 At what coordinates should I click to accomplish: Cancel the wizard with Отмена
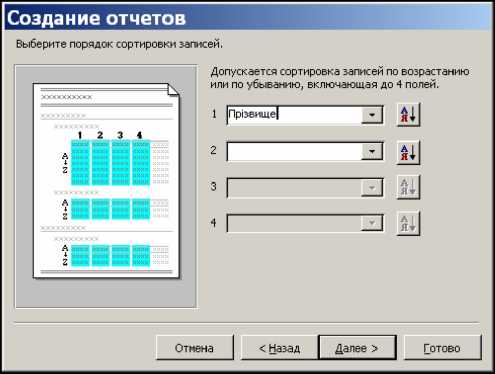195,348
